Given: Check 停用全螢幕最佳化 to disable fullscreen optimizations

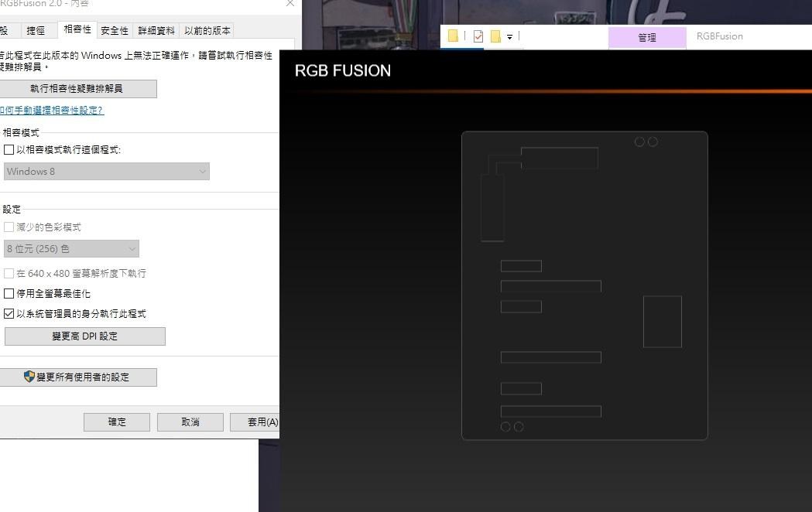Looking at the screenshot, I should (x=10, y=293).
